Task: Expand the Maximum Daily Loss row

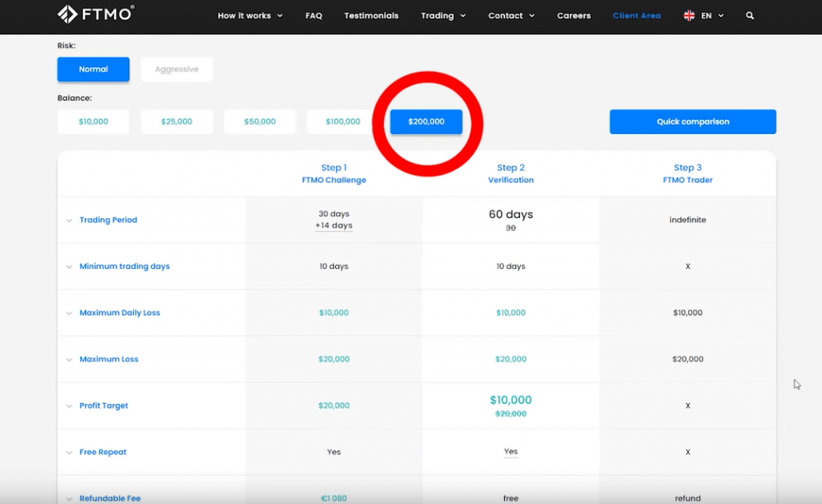Action: pyautogui.click(x=70, y=313)
